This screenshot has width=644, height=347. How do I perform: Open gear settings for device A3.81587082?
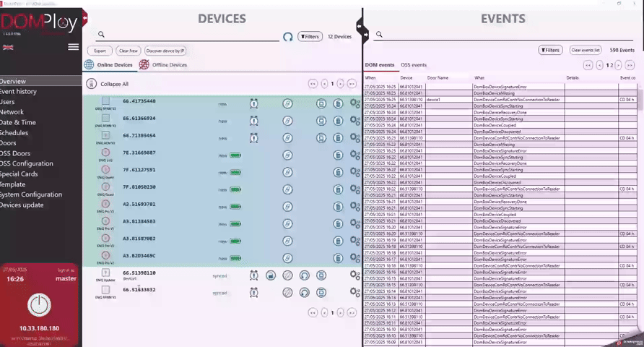pos(355,241)
